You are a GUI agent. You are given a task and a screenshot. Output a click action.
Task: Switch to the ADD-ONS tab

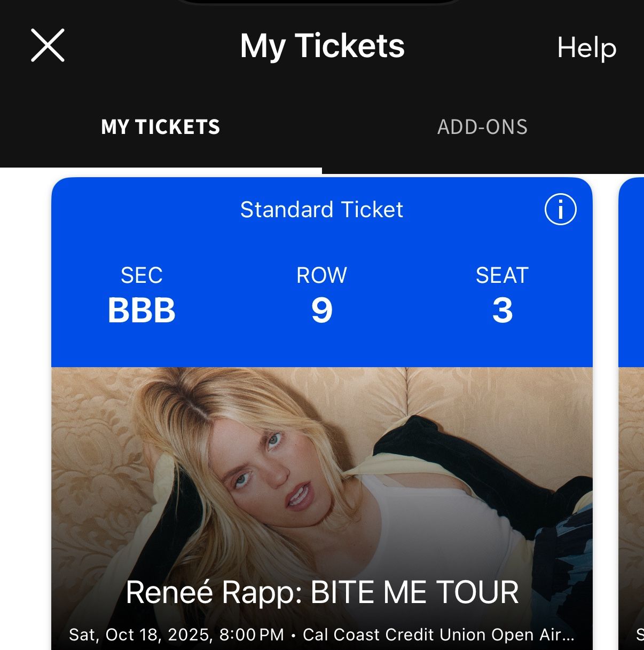tap(482, 127)
